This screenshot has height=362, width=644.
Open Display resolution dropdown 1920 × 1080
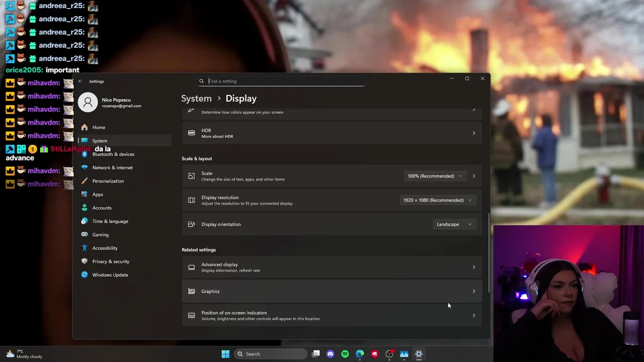coord(437,200)
